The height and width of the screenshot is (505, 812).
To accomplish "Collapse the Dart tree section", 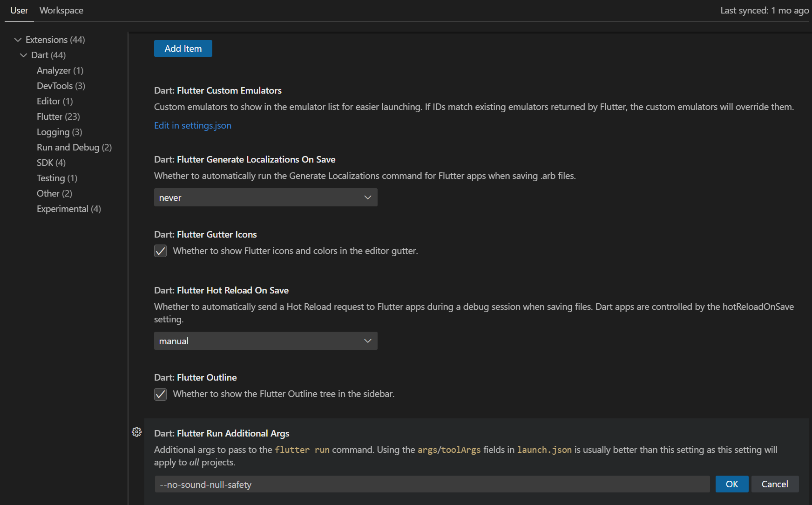I will 24,55.
